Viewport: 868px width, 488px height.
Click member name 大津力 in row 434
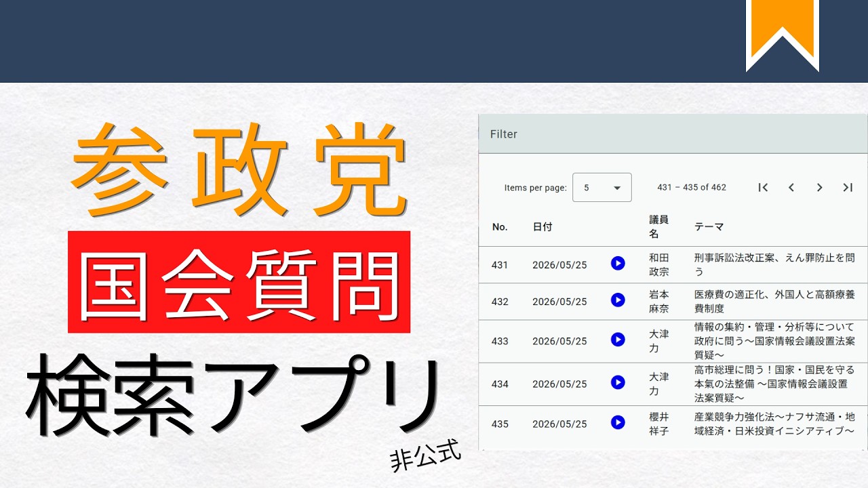tap(659, 384)
